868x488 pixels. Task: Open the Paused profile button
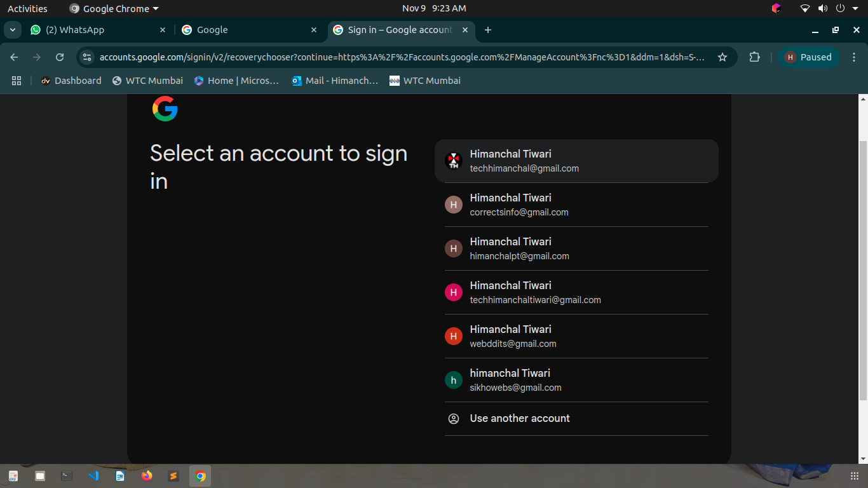tap(809, 57)
